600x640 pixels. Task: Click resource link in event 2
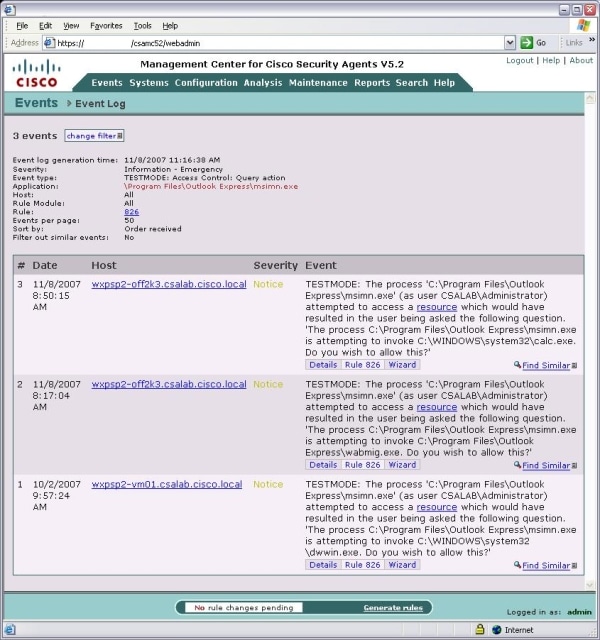(x=436, y=407)
